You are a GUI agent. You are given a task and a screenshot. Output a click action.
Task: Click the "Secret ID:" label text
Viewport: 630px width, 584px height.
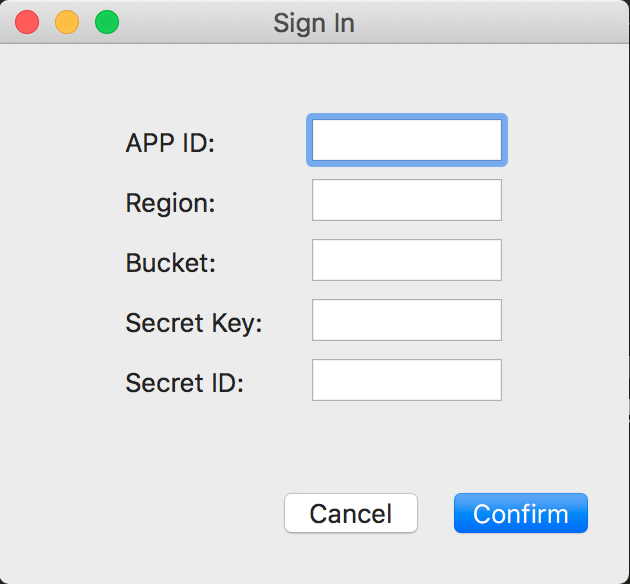pyautogui.click(x=184, y=383)
